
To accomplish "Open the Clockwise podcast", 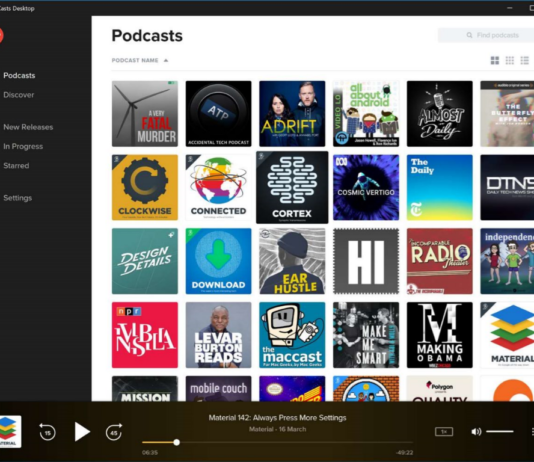I will (x=145, y=187).
